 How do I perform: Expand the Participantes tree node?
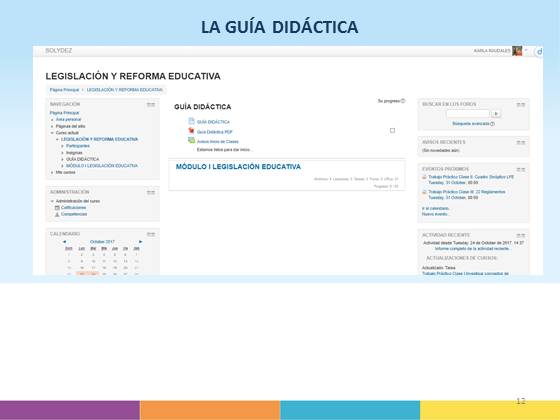(x=62, y=146)
